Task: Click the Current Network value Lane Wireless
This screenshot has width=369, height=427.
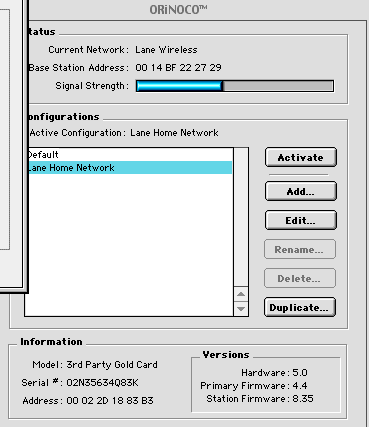Action: pyautogui.click(x=166, y=50)
